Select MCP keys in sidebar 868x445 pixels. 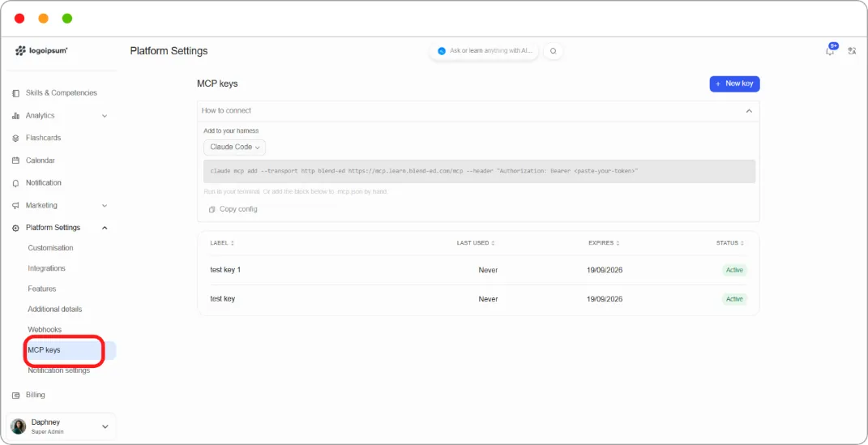tap(70, 350)
